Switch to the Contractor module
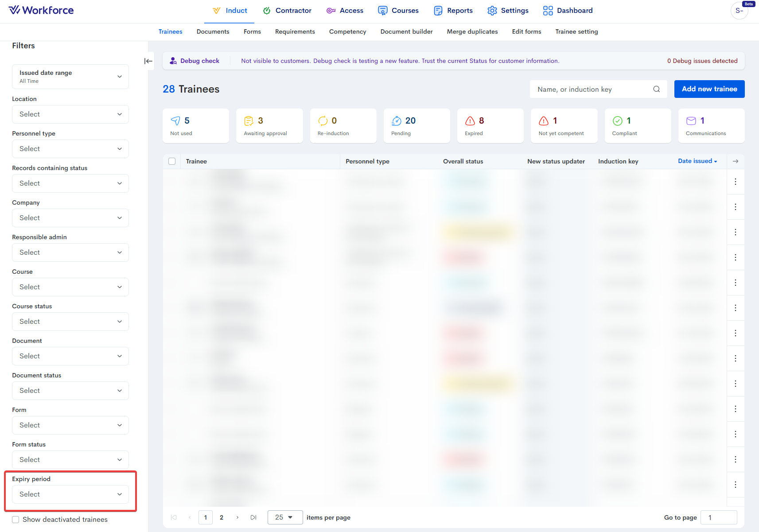 pos(287,11)
